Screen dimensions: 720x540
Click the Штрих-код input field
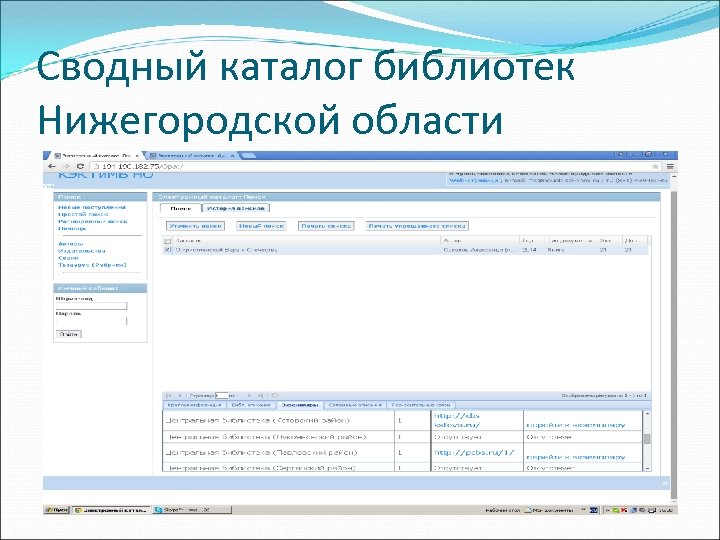pos(91,306)
